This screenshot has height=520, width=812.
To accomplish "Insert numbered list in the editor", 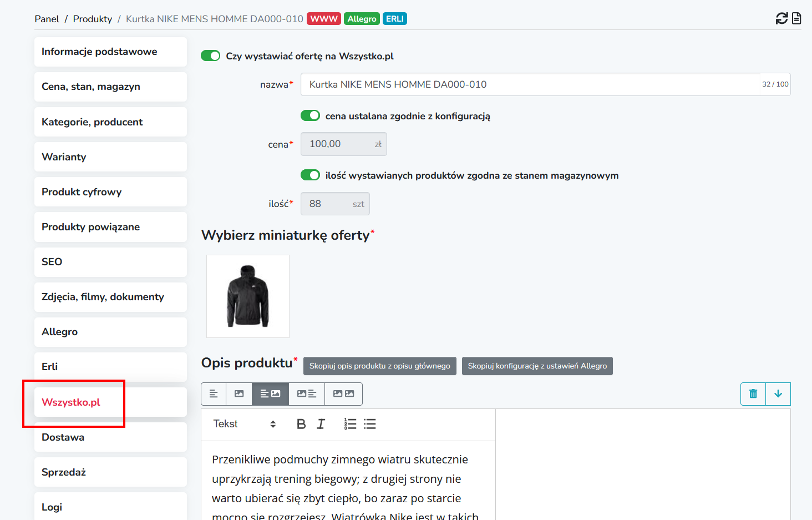I will pyautogui.click(x=350, y=424).
